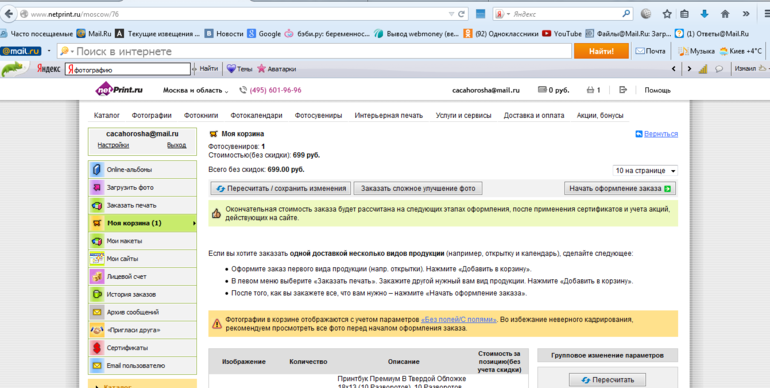Click the search magnifier in the Яндекс box
Viewport: 770px width, 388px height.
click(626, 14)
